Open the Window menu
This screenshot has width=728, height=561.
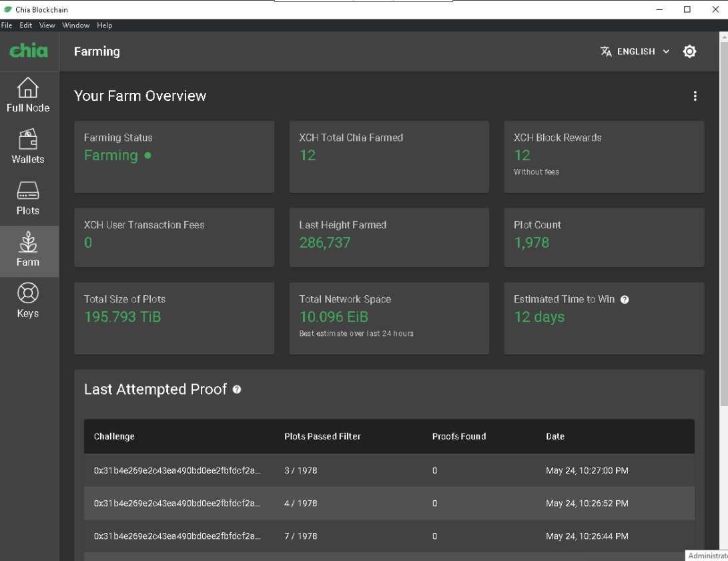(x=75, y=25)
